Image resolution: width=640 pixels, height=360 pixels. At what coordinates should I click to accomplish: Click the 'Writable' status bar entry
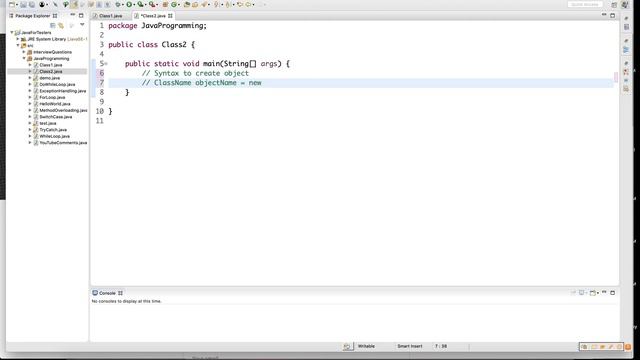pyautogui.click(x=366, y=346)
